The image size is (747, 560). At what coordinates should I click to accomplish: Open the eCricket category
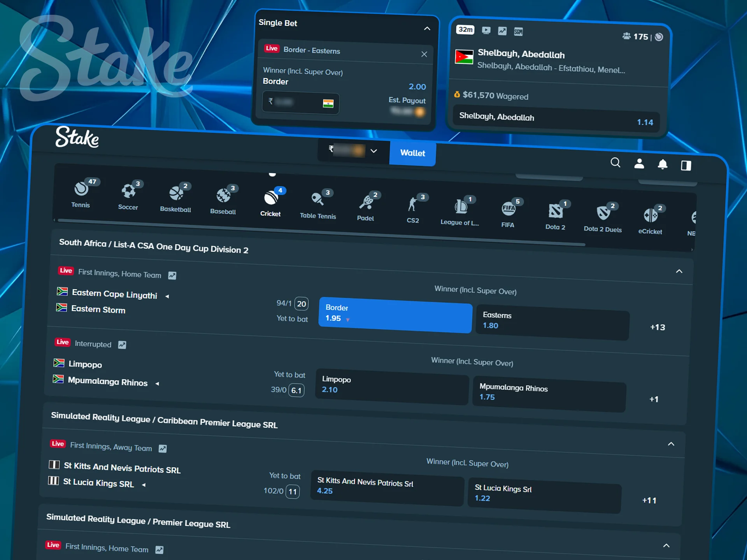coord(651,220)
